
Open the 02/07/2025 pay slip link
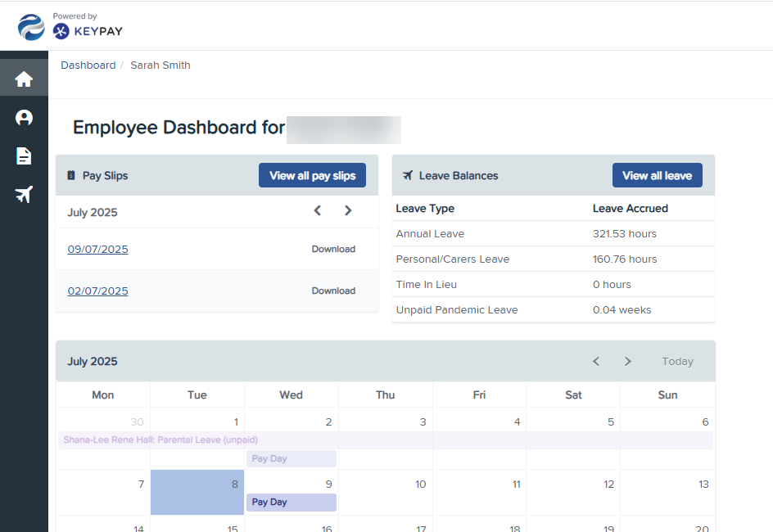[x=97, y=291]
